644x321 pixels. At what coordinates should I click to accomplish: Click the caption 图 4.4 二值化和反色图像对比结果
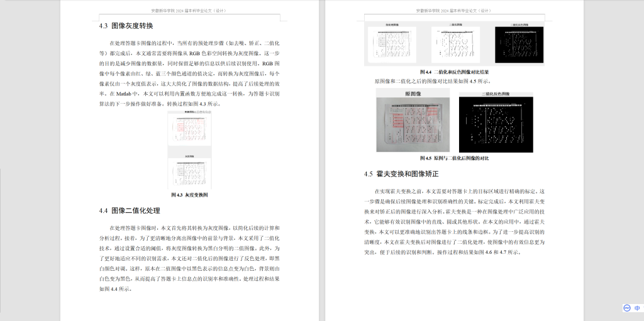[x=454, y=72]
